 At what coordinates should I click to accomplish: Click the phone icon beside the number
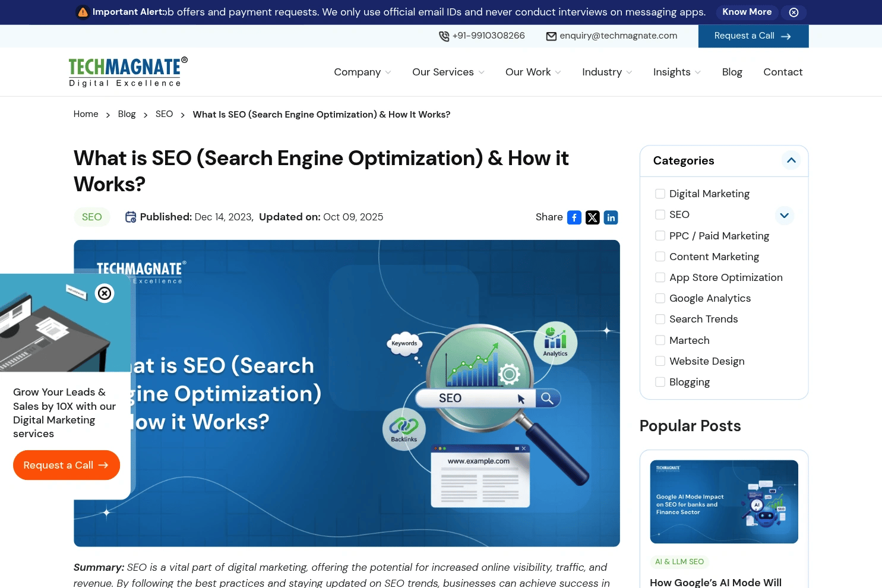(x=444, y=36)
